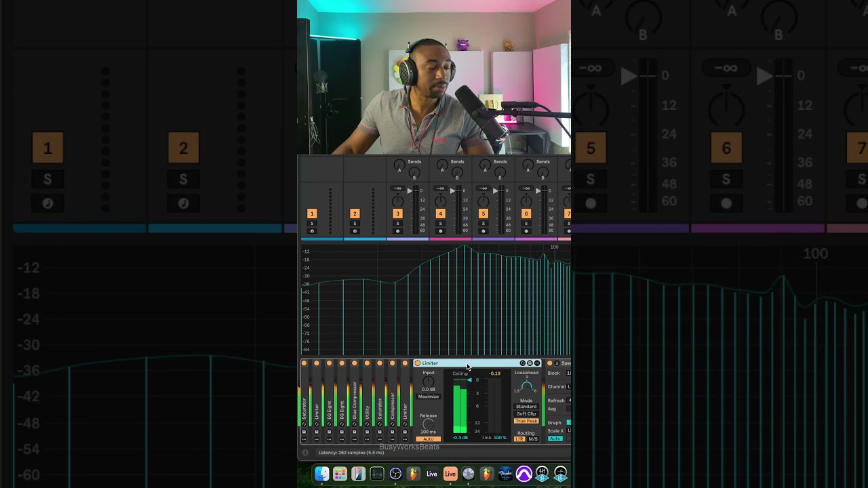Click the info icon in the status bar
868x488 pixels.
(x=305, y=453)
